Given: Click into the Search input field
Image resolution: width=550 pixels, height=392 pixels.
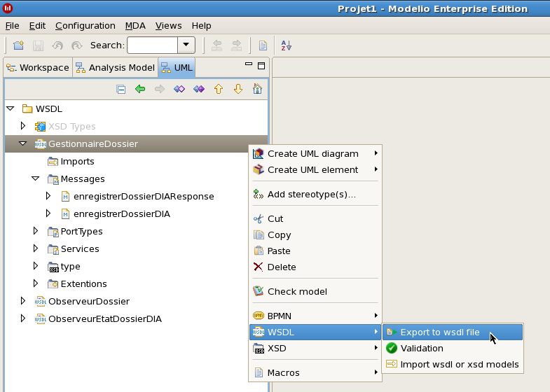Looking at the screenshot, I should tap(152, 45).
